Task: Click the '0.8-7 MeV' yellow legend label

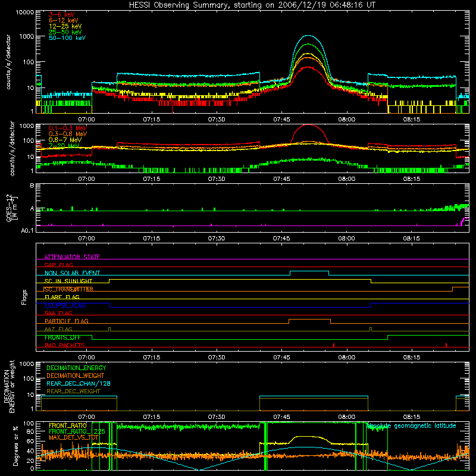Action: [65, 140]
